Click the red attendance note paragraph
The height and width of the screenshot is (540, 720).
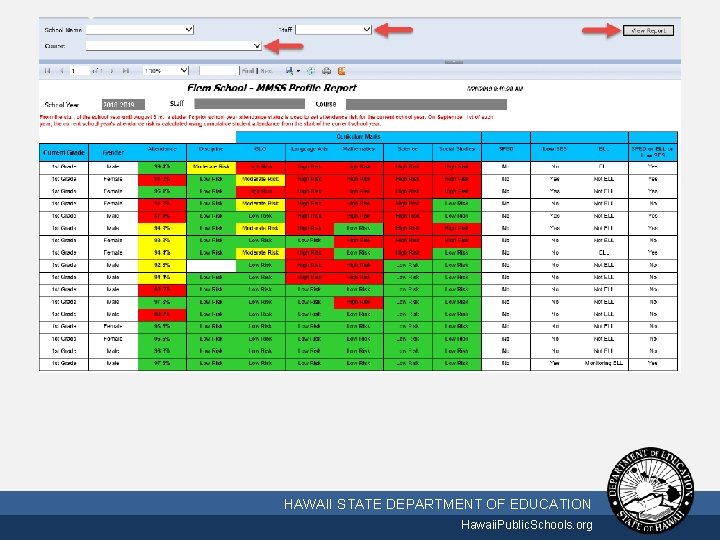266,120
